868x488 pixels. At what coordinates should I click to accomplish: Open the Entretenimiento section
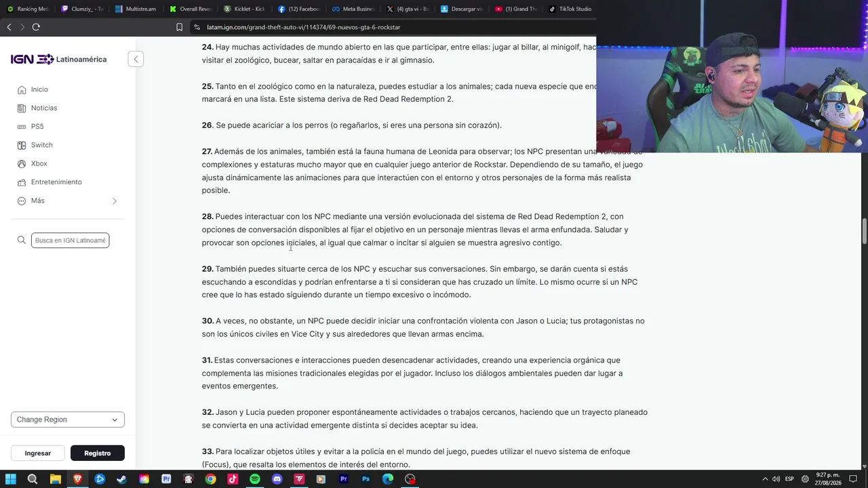[x=56, y=182]
